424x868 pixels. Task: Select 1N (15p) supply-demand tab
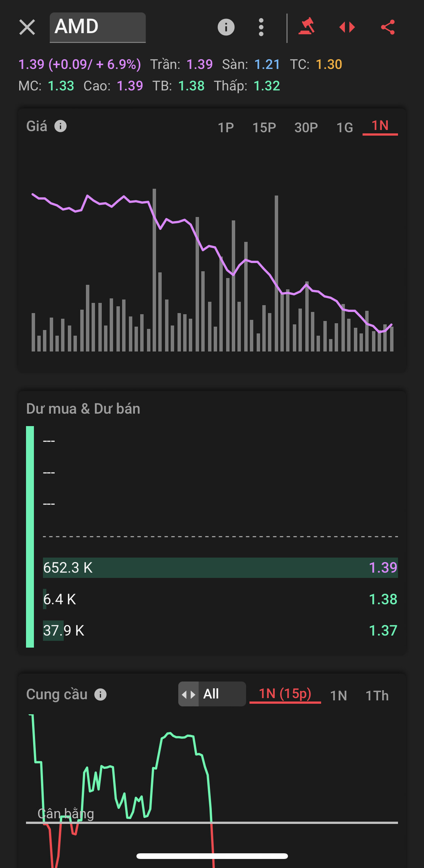point(285,694)
